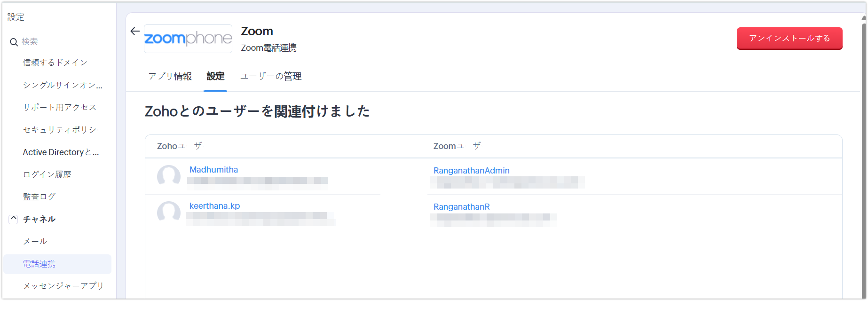Click the Zoom電話連携 subtitle text
Viewport: 868px width, 315px height.
point(268,48)
